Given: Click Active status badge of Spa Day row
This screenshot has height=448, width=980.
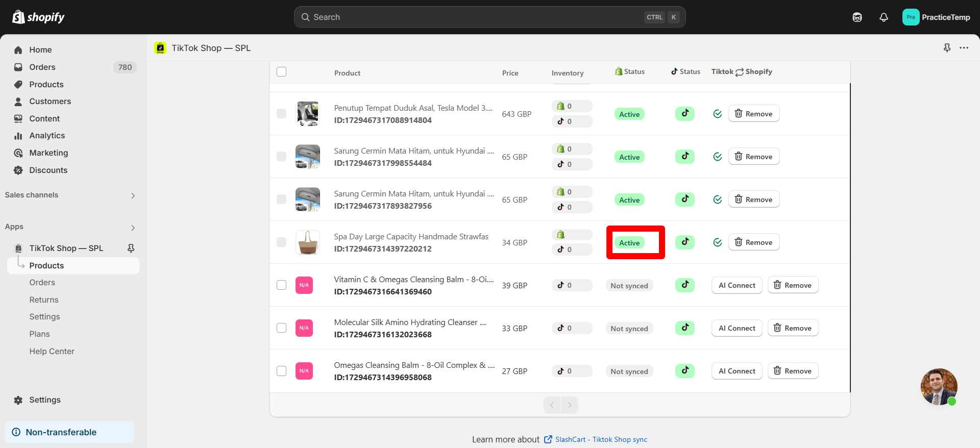Looking at the screenshot, I should [629, 243].
